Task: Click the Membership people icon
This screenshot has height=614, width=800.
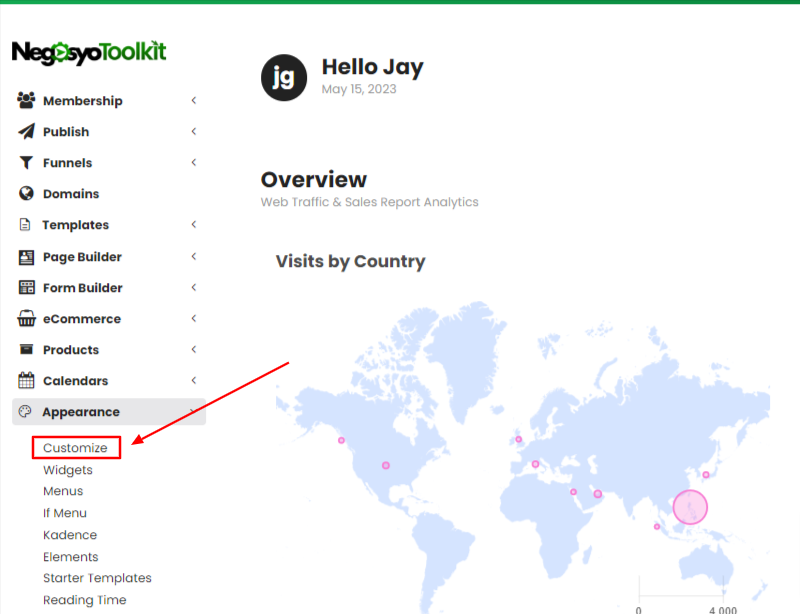Action: 26,100
